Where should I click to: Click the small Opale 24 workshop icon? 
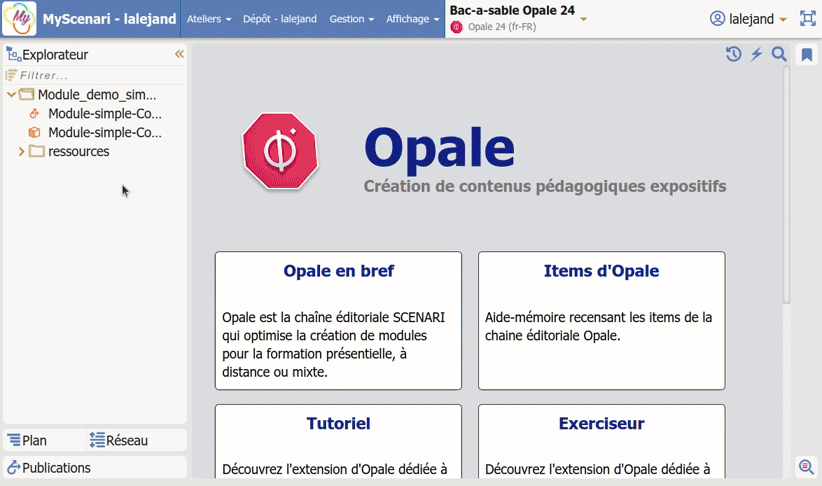(457, 27)
